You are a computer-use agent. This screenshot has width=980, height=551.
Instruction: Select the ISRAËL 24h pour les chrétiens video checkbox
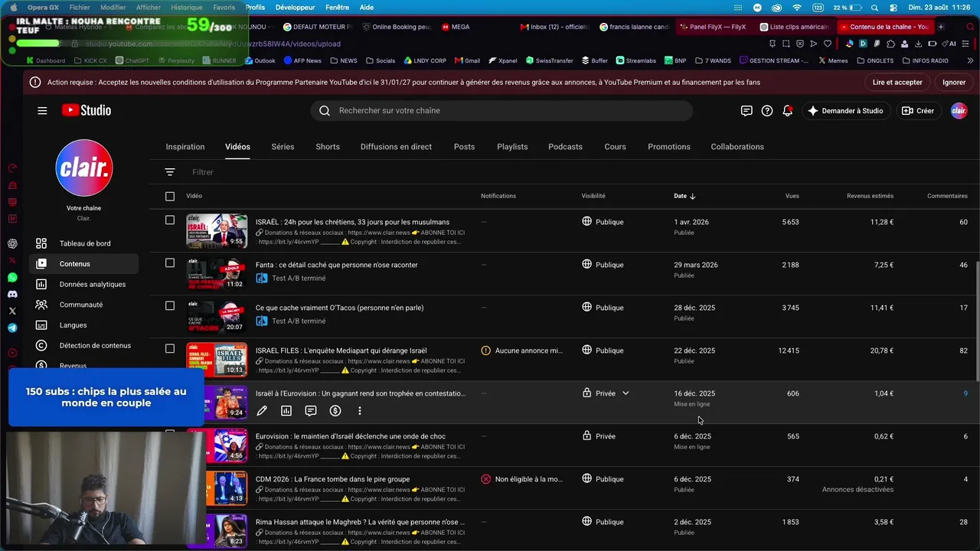(170, 220)
